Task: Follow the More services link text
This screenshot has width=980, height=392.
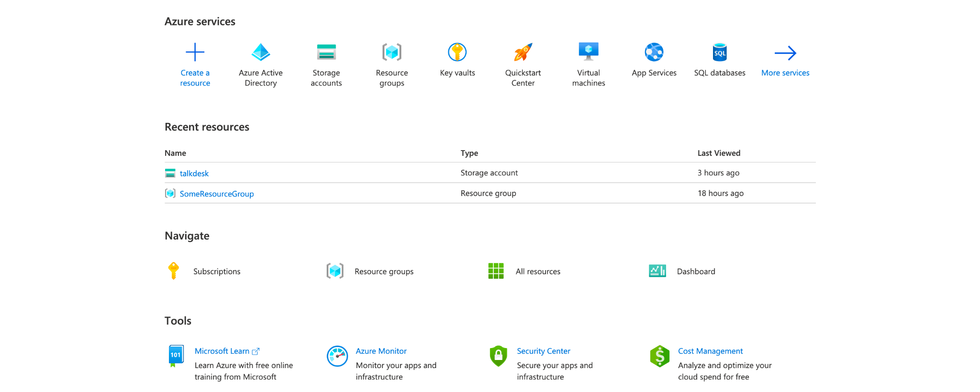Action: [x=785, y=73]
